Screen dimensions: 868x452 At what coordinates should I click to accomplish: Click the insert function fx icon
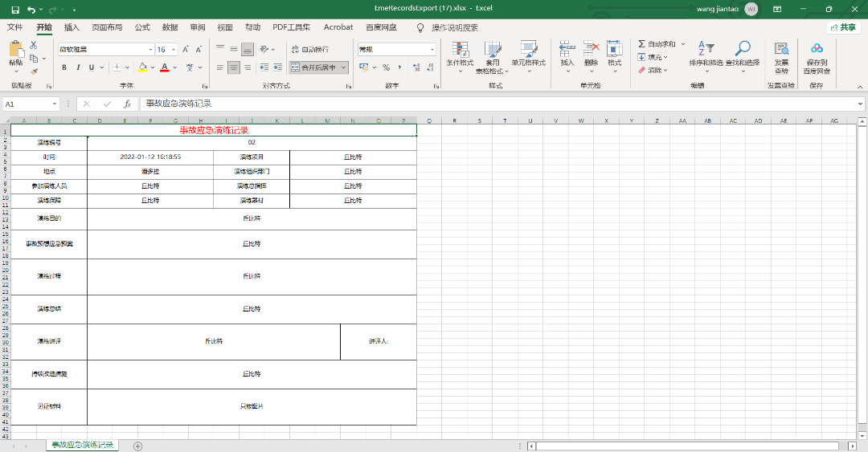click(127, 104)
